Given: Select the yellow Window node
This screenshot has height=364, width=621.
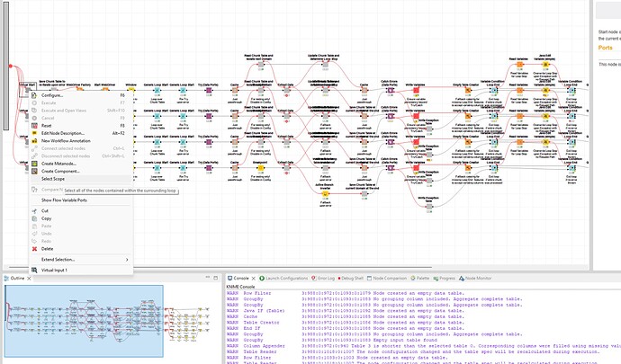Looking at the screenshot, I should click(130, 90).
